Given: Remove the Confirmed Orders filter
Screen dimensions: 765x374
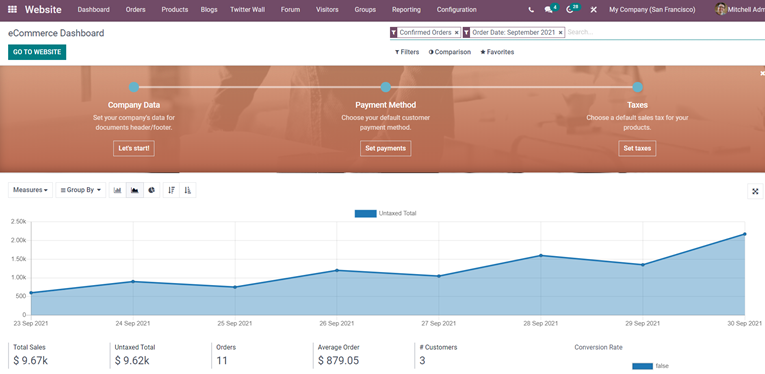Looking at the screenshot, I should click(x=457, y=32).
